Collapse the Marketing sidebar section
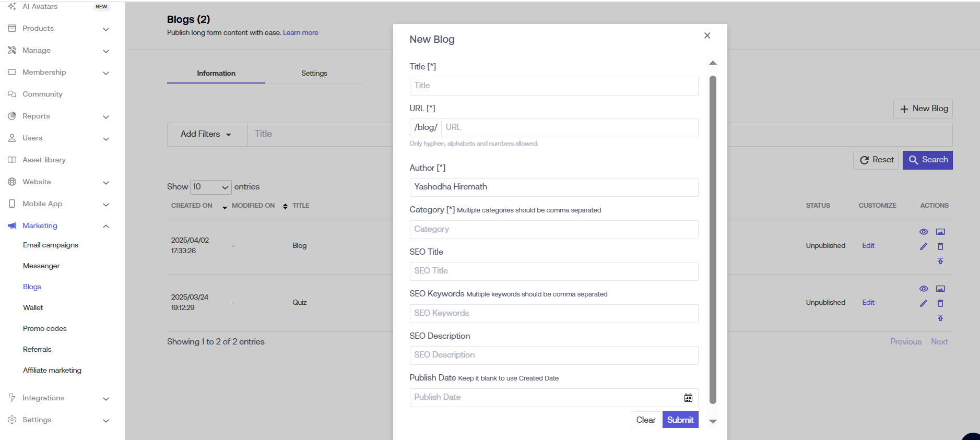The height and width of the screenshot is (440, 980). coord(106,226)
